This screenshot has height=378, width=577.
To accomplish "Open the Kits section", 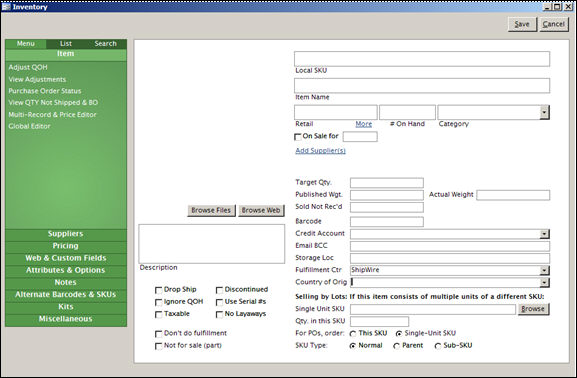I will (x=66, y=307).
